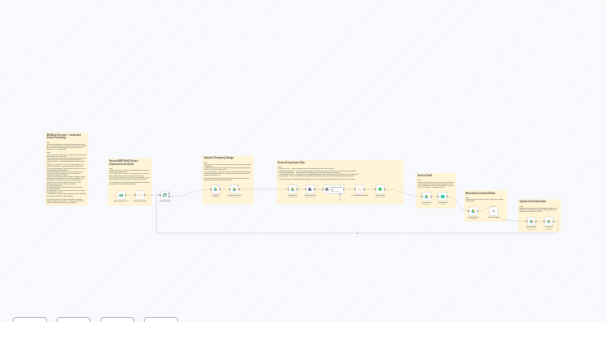Select the Upload to Temporary Storage sticky note title
The width and height of the screenshot is (606, 364).
tap(218, 158)
